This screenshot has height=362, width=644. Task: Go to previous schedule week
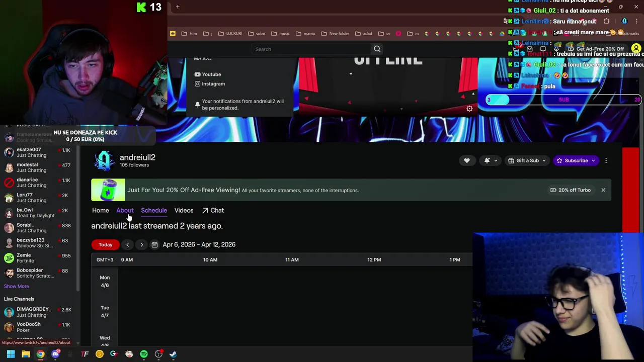(127, 244)
